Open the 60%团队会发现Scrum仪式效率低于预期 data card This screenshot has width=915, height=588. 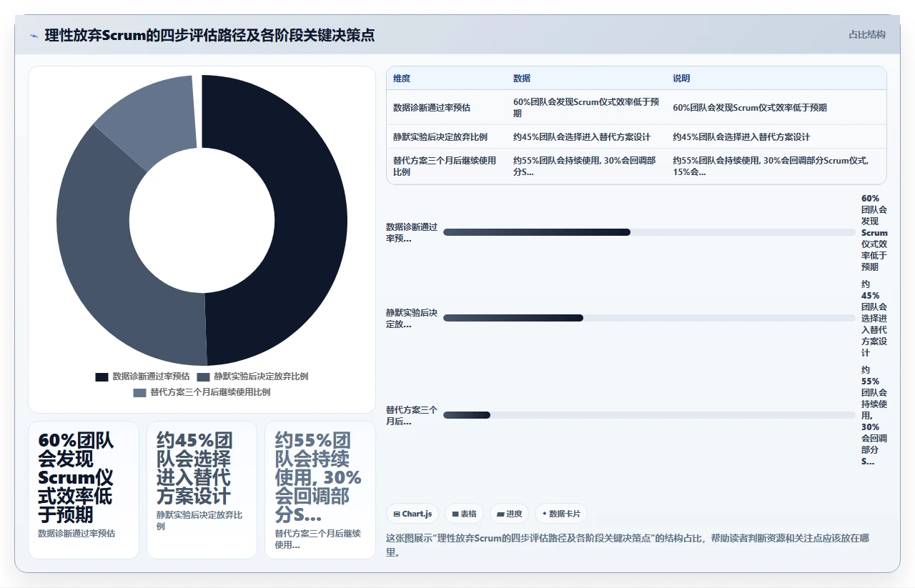84,490
